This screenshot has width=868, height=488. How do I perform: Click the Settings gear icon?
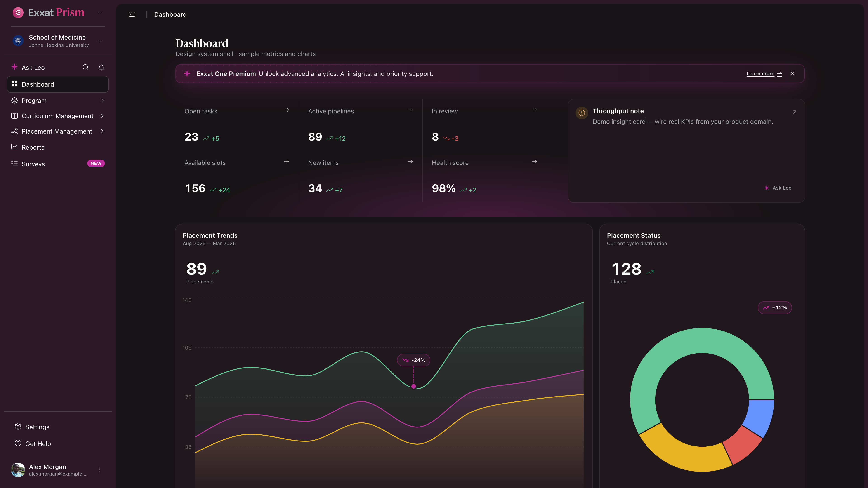(18, 426)
